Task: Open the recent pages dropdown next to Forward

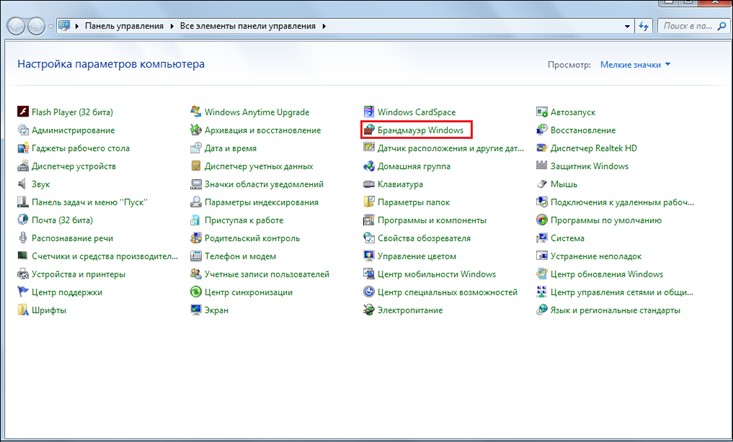Action: point(50,26)
